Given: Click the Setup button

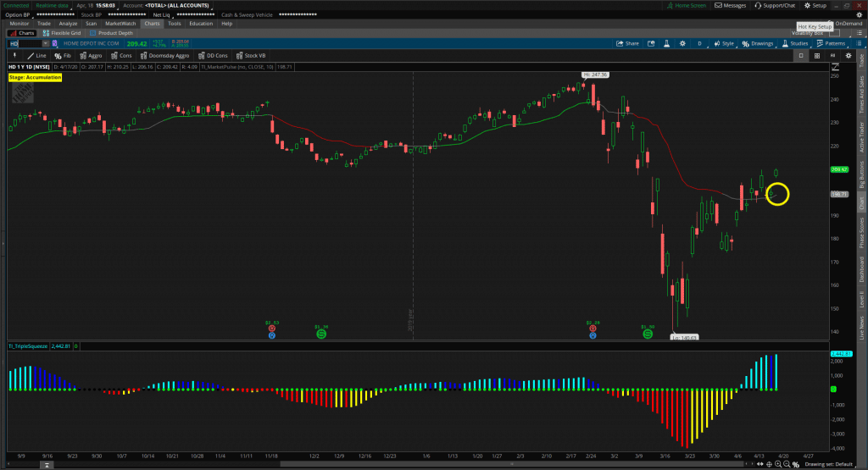Looking at the screenshot, I should coord(815,5).
